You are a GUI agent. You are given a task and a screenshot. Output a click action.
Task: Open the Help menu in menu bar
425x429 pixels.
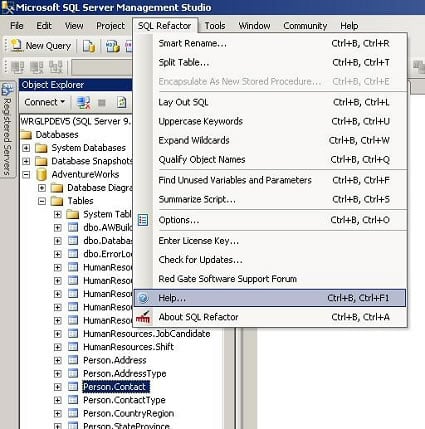pyautogui.click(x=349, y=26)
